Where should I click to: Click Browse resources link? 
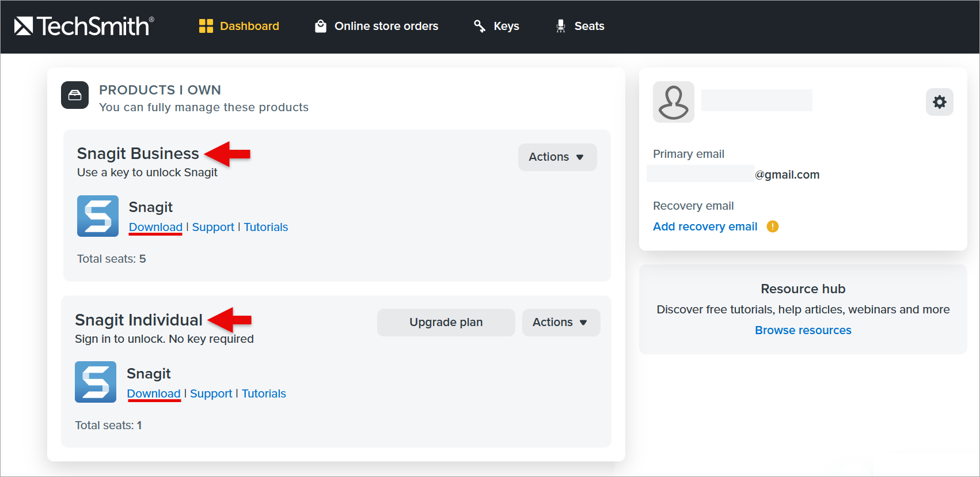pos(803,330)
